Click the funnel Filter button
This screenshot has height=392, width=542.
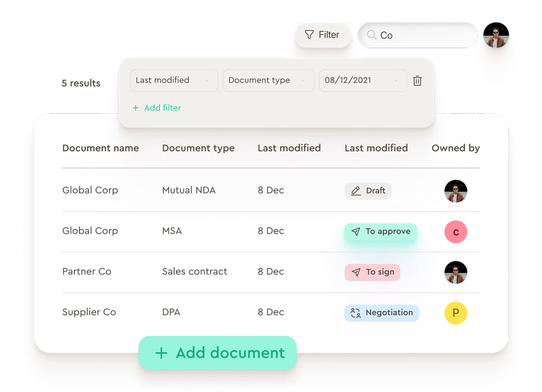pyautogui.click(x=322, y=35)
